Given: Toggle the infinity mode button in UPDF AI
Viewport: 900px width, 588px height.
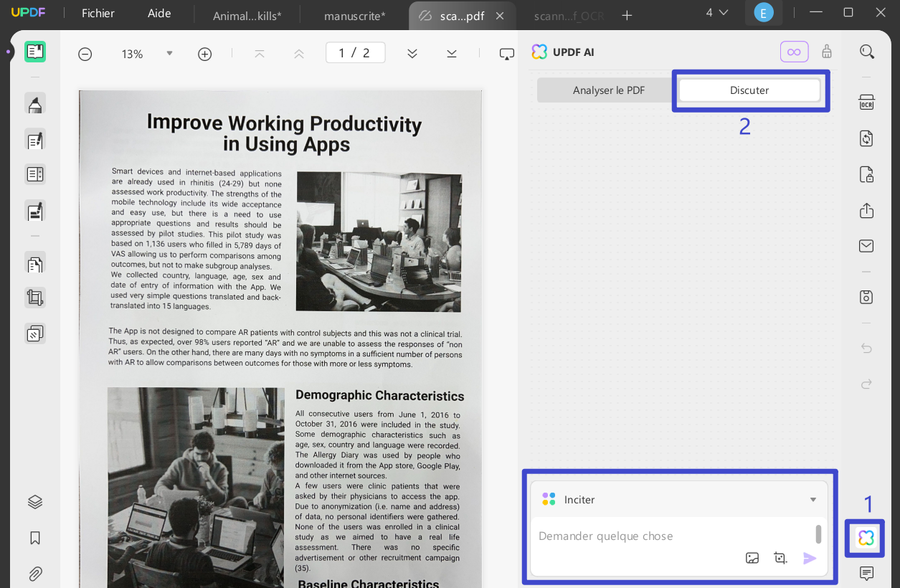Looking at the screenshot, I should click(794, 52).
